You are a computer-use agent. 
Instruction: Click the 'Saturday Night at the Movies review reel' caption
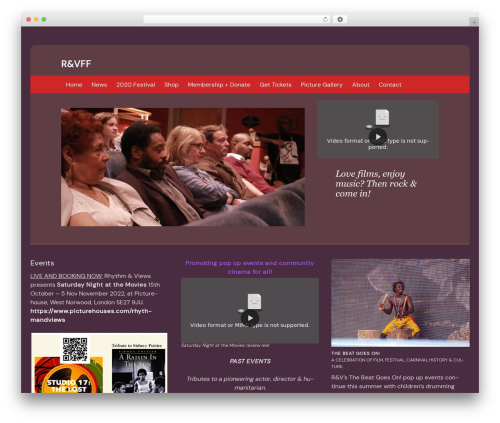[225, 345]
